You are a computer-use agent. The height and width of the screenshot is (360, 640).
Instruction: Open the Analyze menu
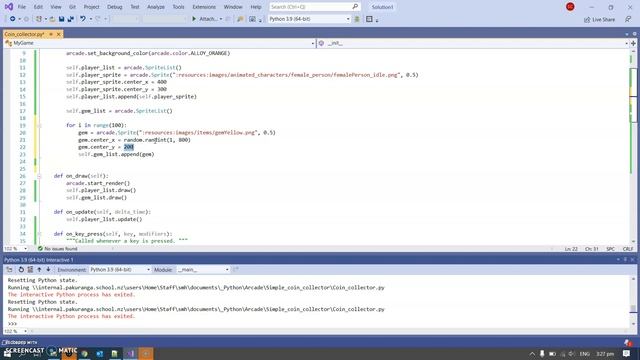click(x=156, y=7)
